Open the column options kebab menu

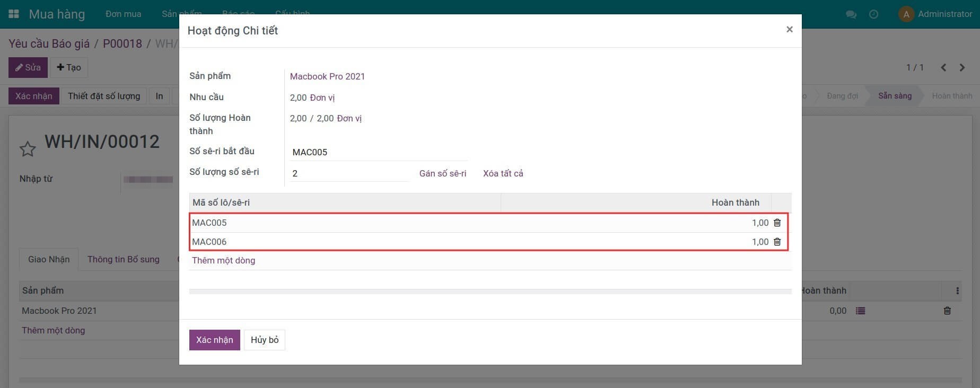(957, 290)
